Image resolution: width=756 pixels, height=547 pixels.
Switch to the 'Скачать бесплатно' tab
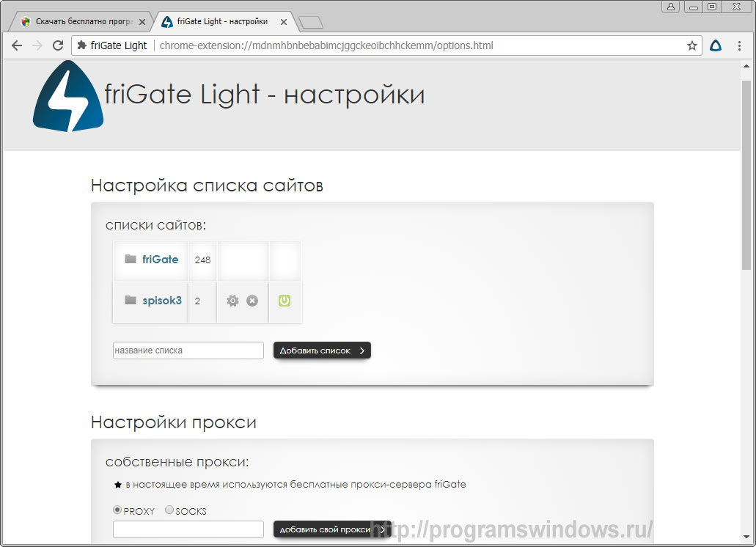(x=79, y=22)
